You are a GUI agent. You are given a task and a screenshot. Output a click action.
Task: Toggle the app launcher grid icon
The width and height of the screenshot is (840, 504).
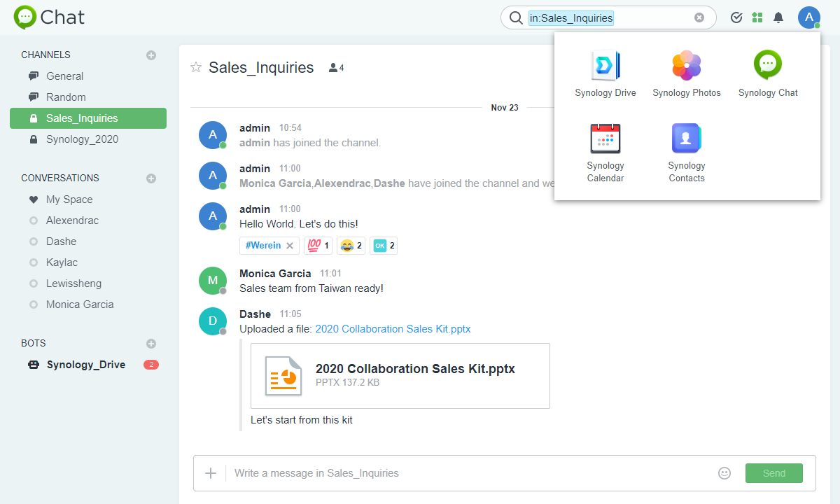[x=757, y=17]
